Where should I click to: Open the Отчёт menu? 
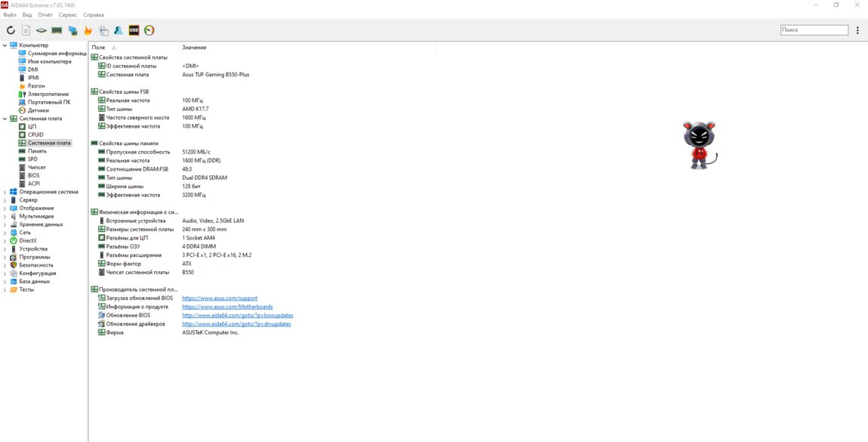coord(45,14)
